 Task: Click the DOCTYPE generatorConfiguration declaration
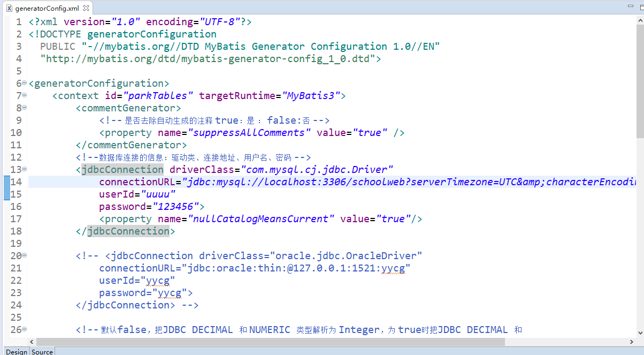[122, 34]
